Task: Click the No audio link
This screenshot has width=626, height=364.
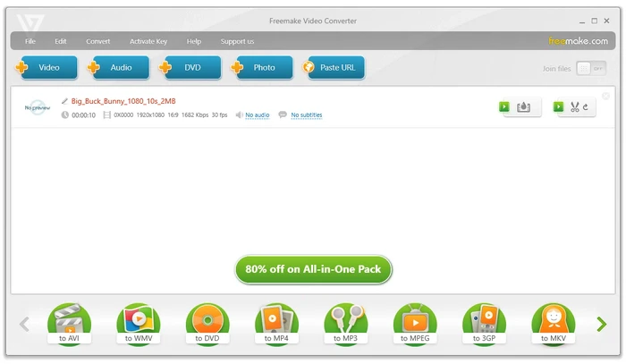Action: [x=258, y=115]
